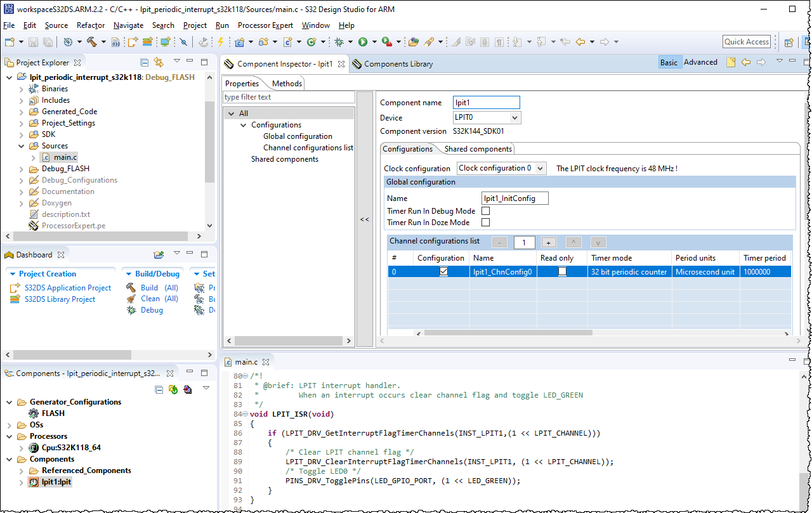This screenshot has width=812, height=513.
Task: Click the horizontal scrollbar under channel configurations list
Action: pyautogui.click(x=507, y=332)
